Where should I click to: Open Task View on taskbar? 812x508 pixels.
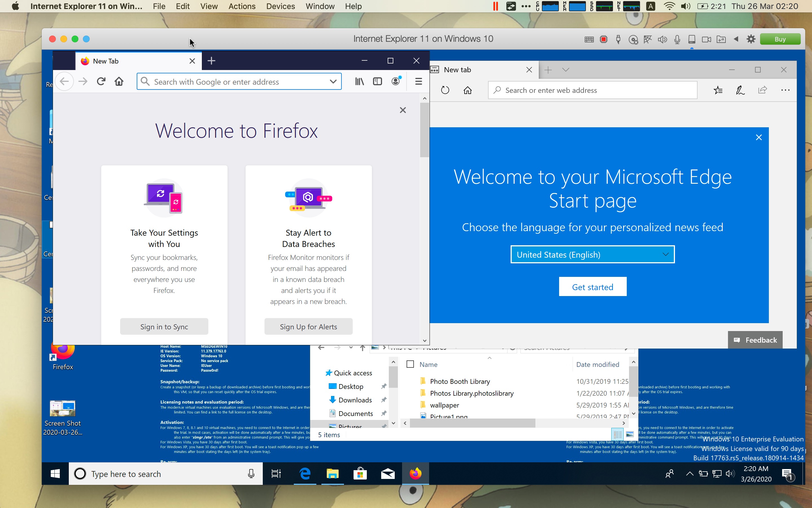(276, 474)
